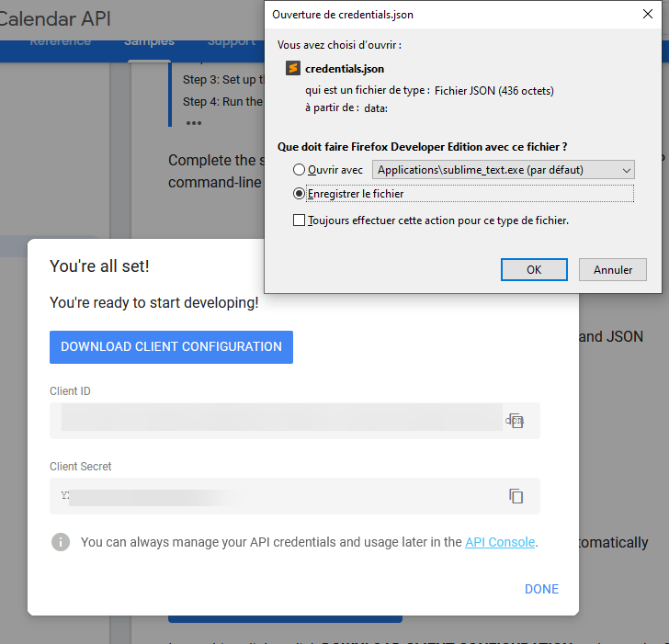The height and width of the screenshot is (644, 669).
Task: Switch to the Support tab
Action: coord(232,41)
